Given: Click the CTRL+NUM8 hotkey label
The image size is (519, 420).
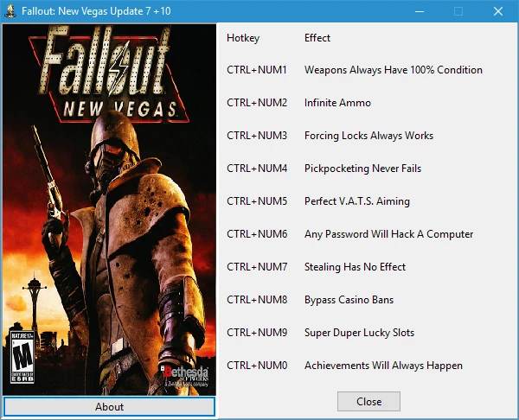Looking at the screenshot, I should click(x=257, y=299).
